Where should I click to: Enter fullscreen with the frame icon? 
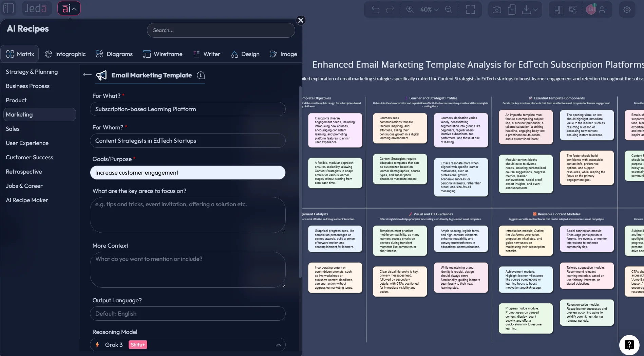coord(471,10)
